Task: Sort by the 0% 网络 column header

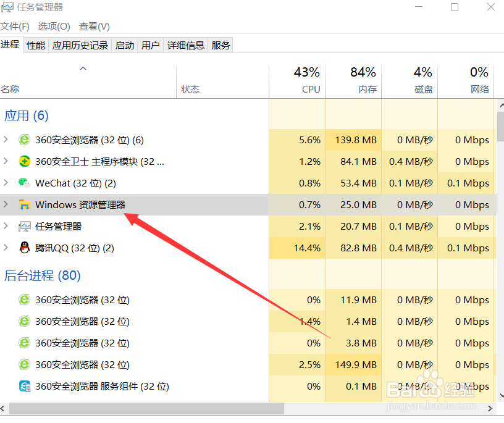Action: coord(466,82)
